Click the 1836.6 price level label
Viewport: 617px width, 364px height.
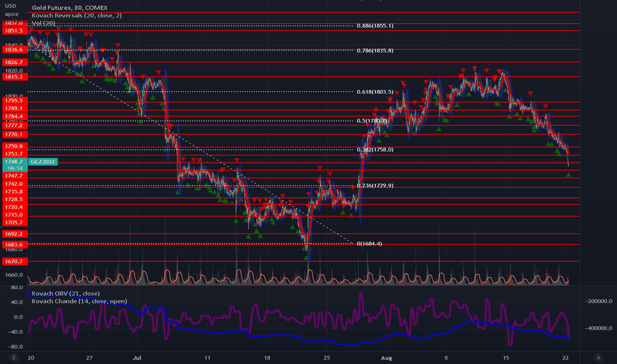point(15,50)
